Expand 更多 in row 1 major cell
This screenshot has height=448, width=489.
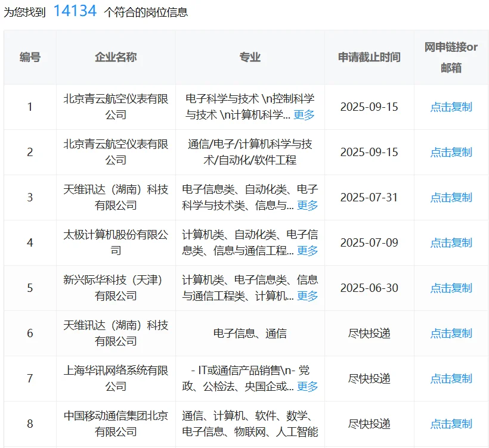[304, 114]
